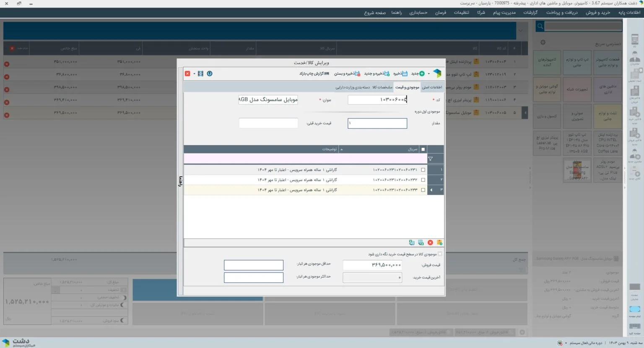
Task: Click the quantity (مقدار) input field
Action: click(x=377, y=123)
